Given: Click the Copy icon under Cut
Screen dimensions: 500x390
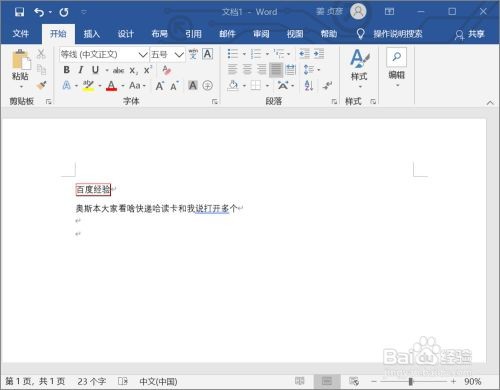Looking at the screenshot, I should pos(41,70).
